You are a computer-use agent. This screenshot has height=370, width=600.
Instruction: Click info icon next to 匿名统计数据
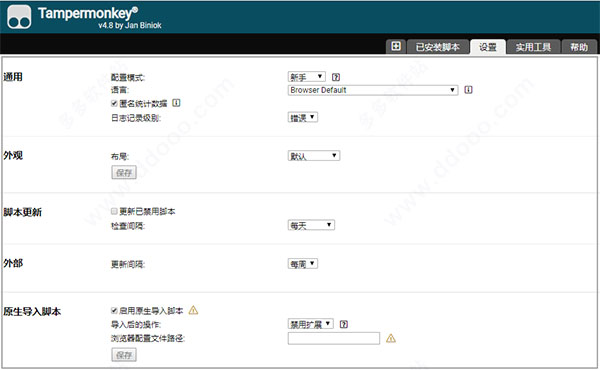pyautogui.click(x=176, y=103)
